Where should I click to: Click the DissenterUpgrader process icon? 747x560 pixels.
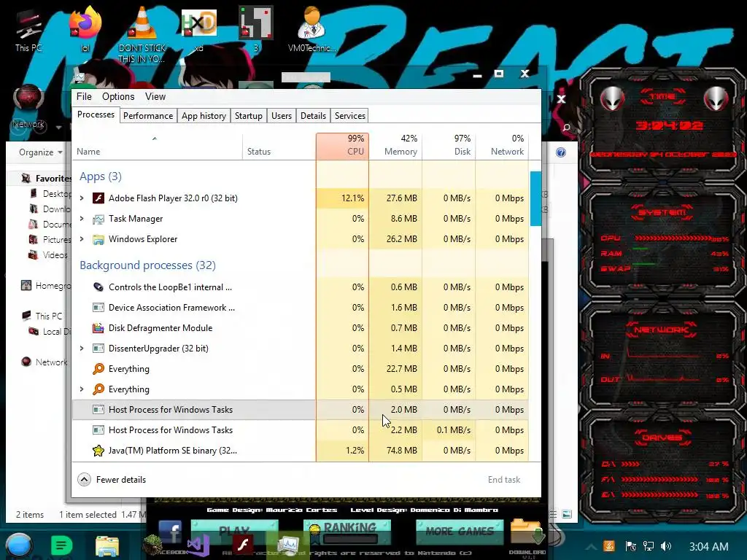(98, 349)
